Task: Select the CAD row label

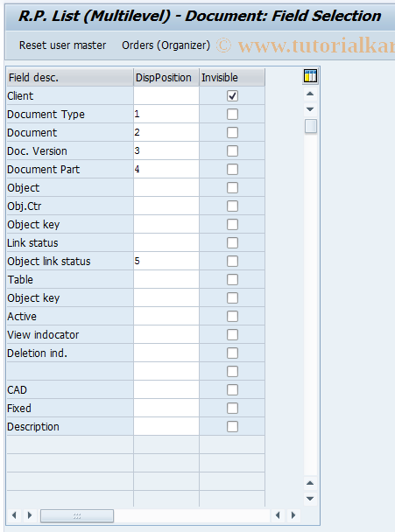Action: point(17,390)
